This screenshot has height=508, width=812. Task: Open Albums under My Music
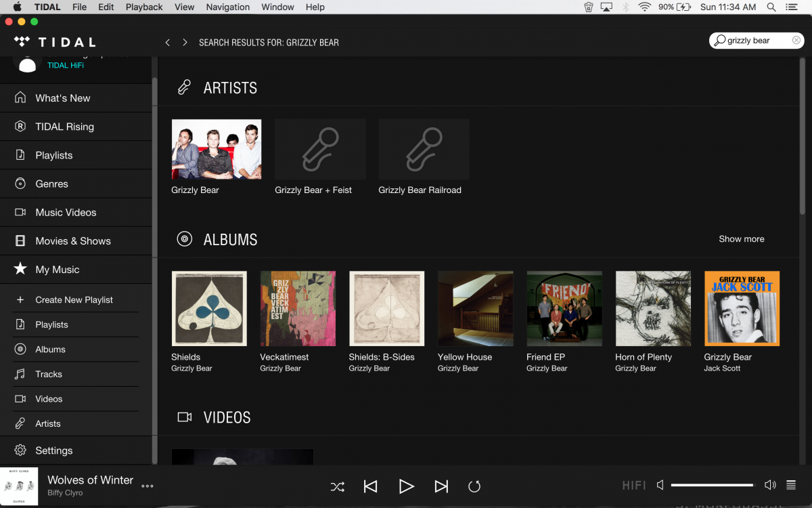(76, 350)
